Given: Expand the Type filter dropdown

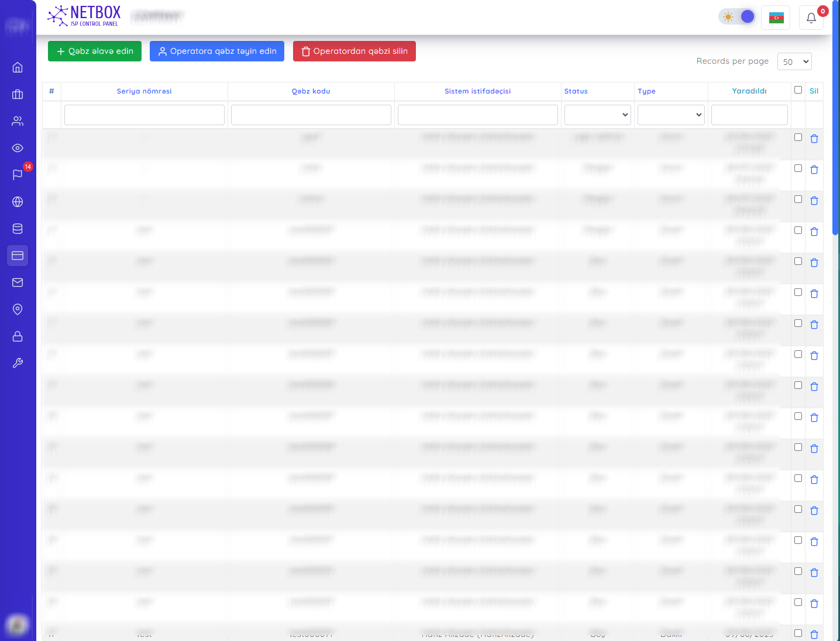Looking at the screenshot, I should pos(671,115).
